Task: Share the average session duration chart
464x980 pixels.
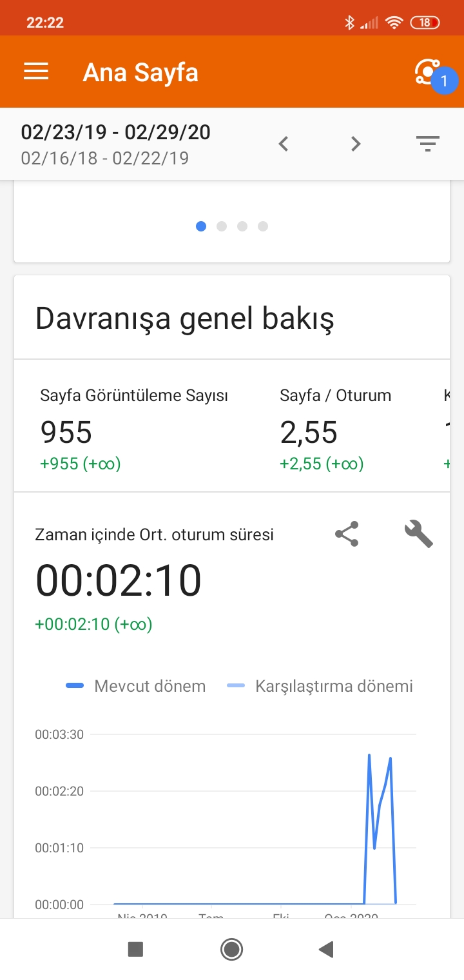Action: tap(347, 534)
